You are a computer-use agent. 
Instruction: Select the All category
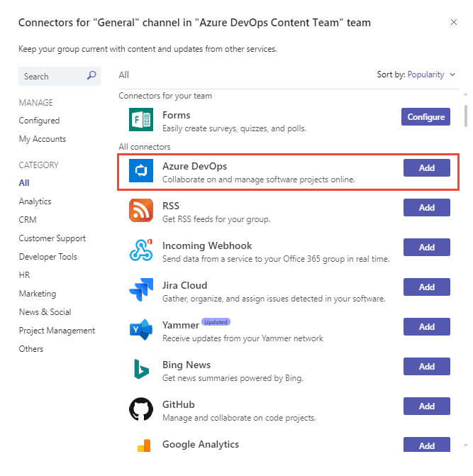(x=24, y=183)
